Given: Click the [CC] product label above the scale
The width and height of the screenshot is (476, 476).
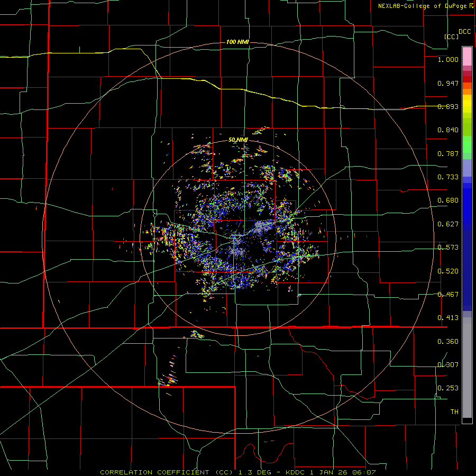Looking at the screenshot, I should pyautogui.click(x=452, y=36).
